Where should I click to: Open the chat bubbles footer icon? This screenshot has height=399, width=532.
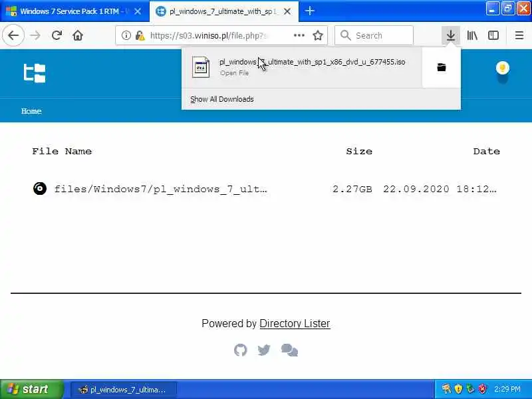289,350
